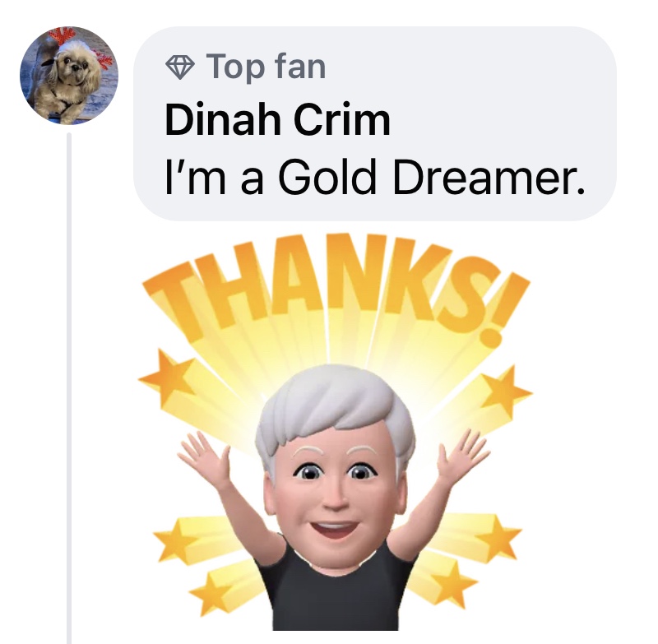Open Dinah Crim's profile name link

(x=278, y=120)
